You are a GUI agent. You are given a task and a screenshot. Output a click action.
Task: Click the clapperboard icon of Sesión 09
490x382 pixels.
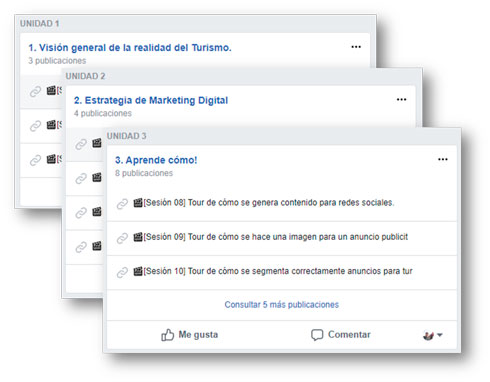coord(138,237)
